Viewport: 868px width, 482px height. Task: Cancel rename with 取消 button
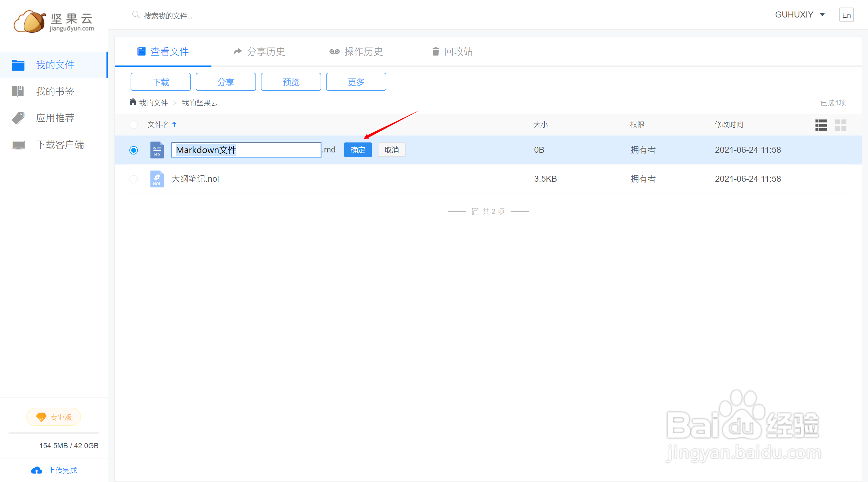(x=391, y=150)
